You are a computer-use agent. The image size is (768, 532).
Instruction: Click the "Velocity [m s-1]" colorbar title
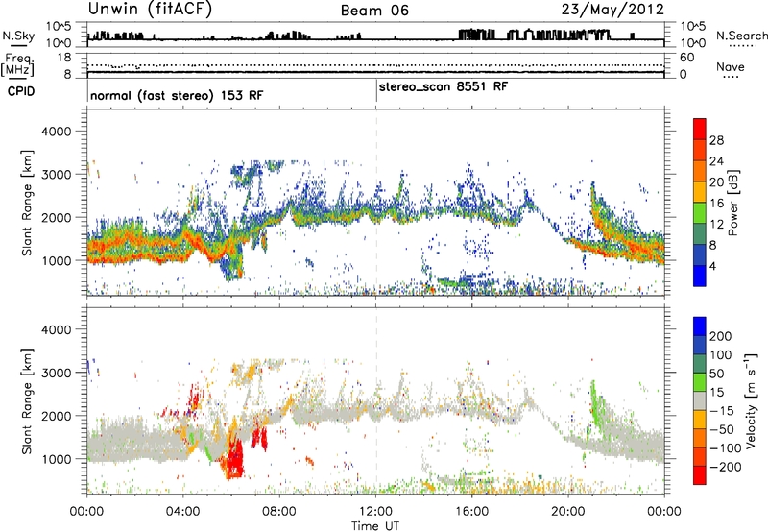click(751, 400)
